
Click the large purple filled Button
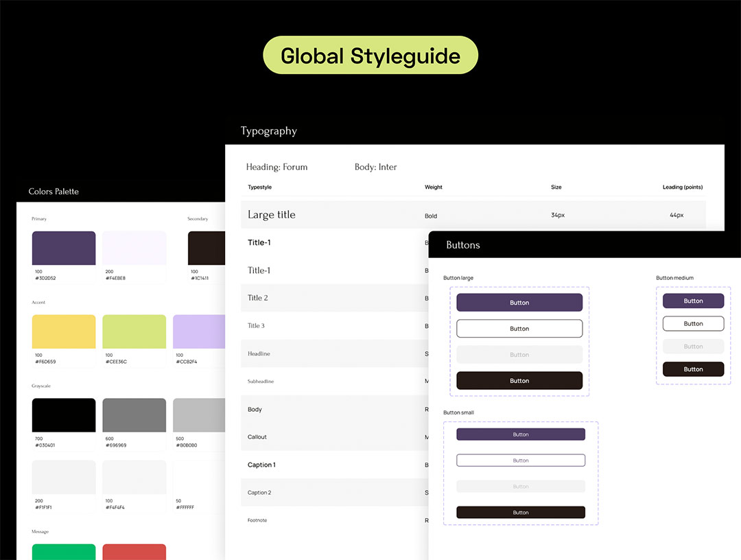pyautogui.click(x=519, y=303)
